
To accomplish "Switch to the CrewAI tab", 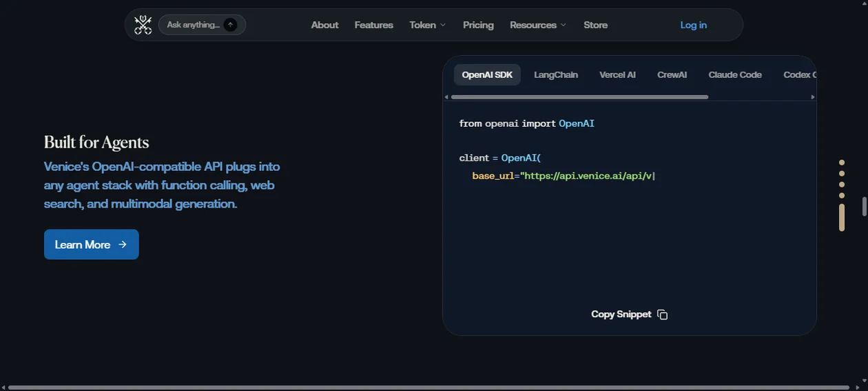I will point(672,74).
